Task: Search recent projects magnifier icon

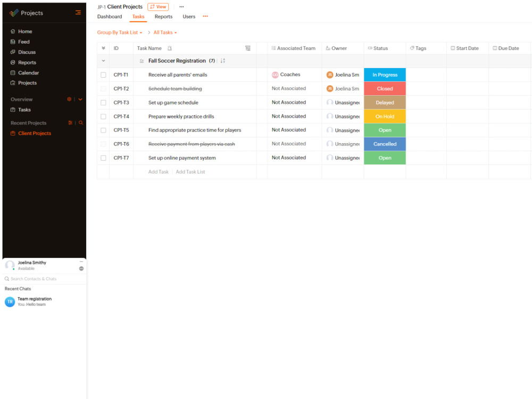Action: click(x=81, y=123)
